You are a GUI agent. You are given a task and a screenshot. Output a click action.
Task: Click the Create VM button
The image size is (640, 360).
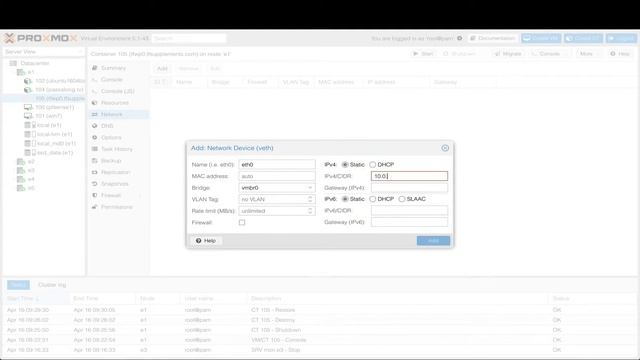pos(541,38)
